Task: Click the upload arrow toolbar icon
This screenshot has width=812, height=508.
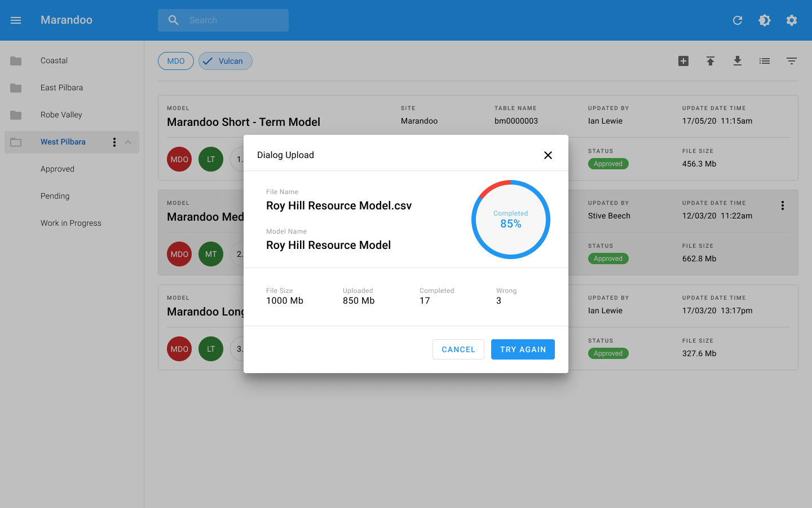Action: [710, 61]
